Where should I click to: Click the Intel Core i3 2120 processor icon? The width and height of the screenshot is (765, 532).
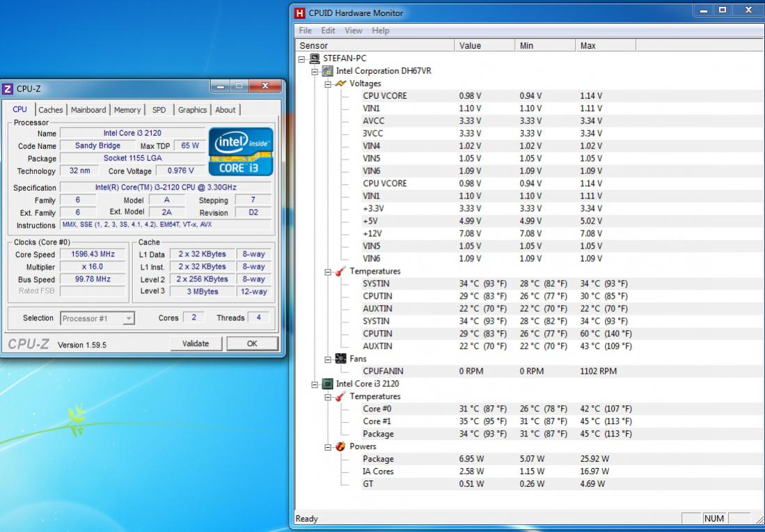(x=328, y=384)
